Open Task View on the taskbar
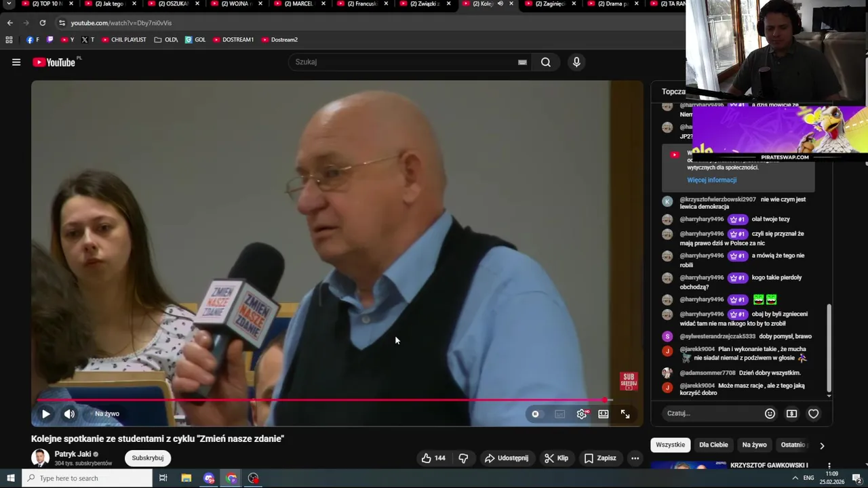This screenshot has width=868, height=488. (x=163, y=479)
